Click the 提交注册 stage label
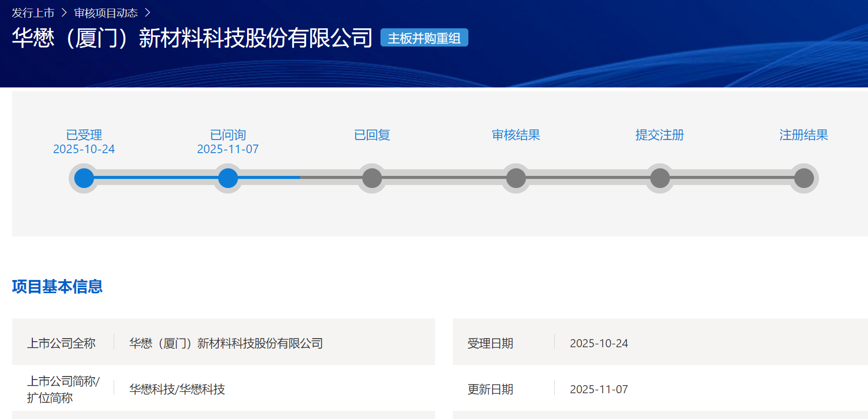Image resolution: width=868 pixels, height=419 pixels. (660, 135)
